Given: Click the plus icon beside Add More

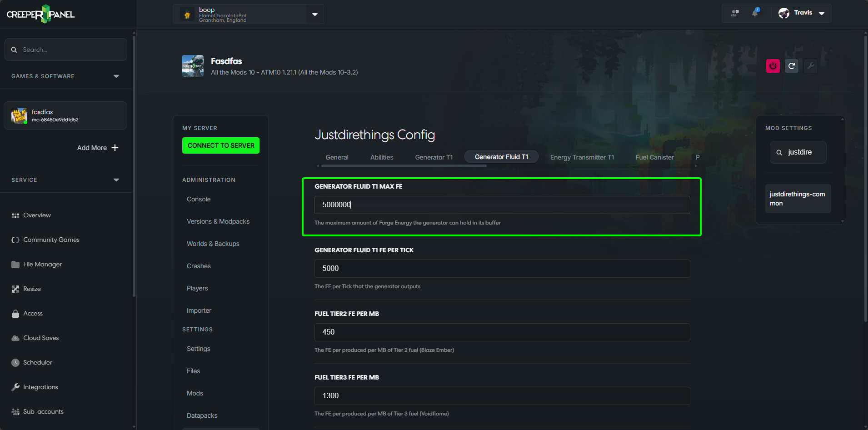Looking at the screenshot, I should point(115,148).
